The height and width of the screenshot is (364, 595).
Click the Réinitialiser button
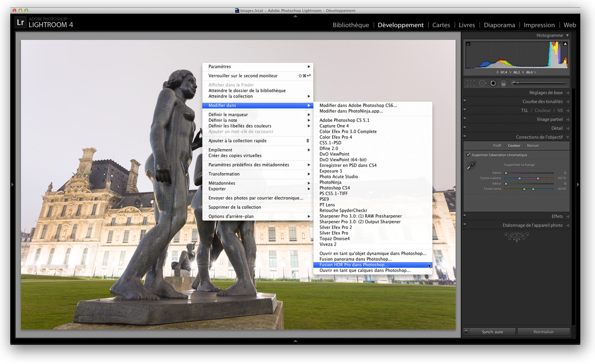tap(543, 332)
